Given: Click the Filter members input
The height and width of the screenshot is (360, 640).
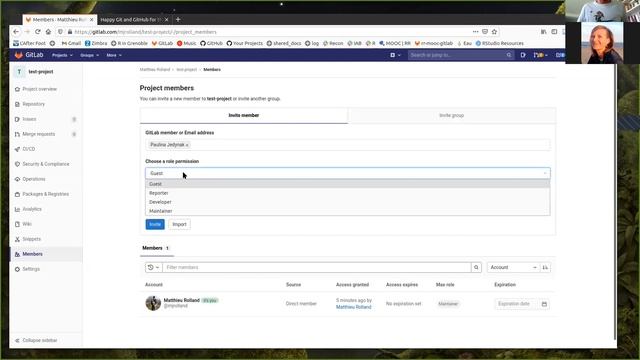Looking at the screenshot, I should click(316, 267).
